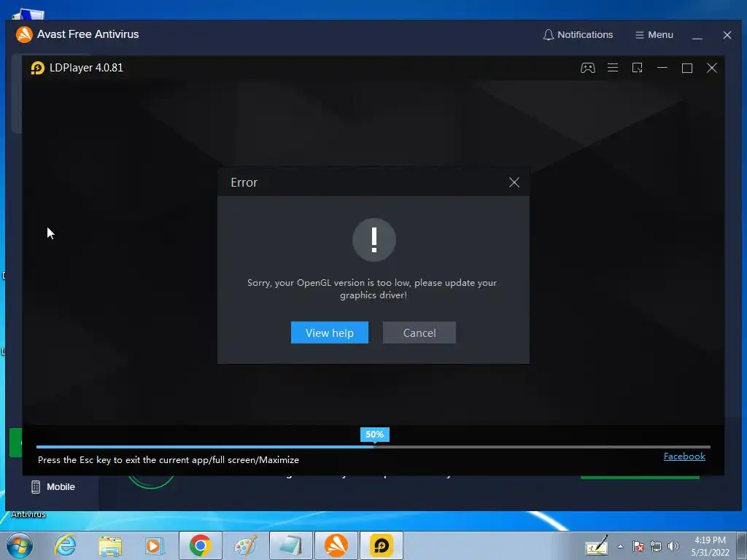Show hidden system tray icons
747x560 pixels.
(620, 546)
